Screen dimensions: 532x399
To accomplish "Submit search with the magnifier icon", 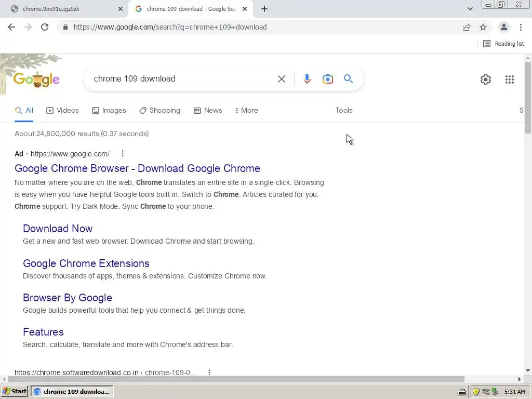I will click(348, 79).
